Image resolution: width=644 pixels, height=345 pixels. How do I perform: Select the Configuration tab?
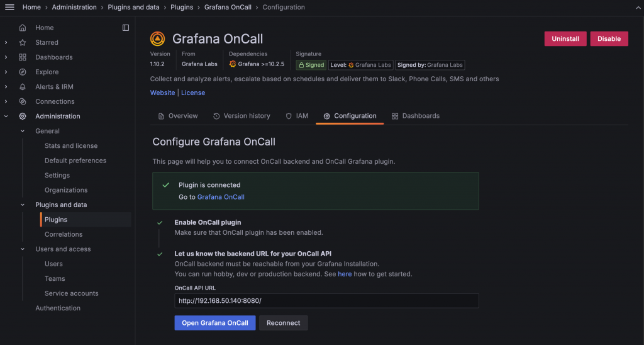click(x=350, y=116)
